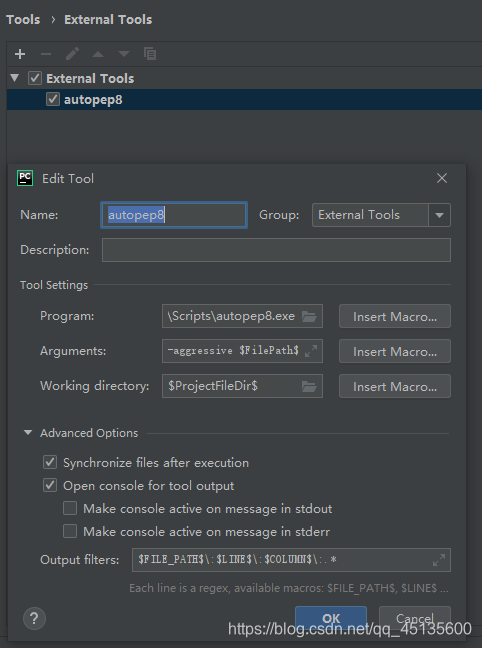Screen dimensions: 482x648
Task: Expand the Arguments field editor
Action: 311,351
